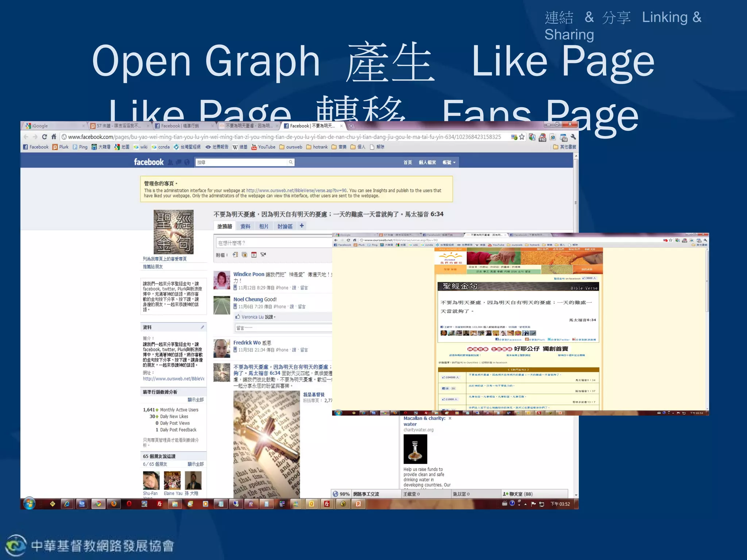Select the 相片 photos tab
Viewport: 747px width, 560px height.
click(x=264, y=226)
